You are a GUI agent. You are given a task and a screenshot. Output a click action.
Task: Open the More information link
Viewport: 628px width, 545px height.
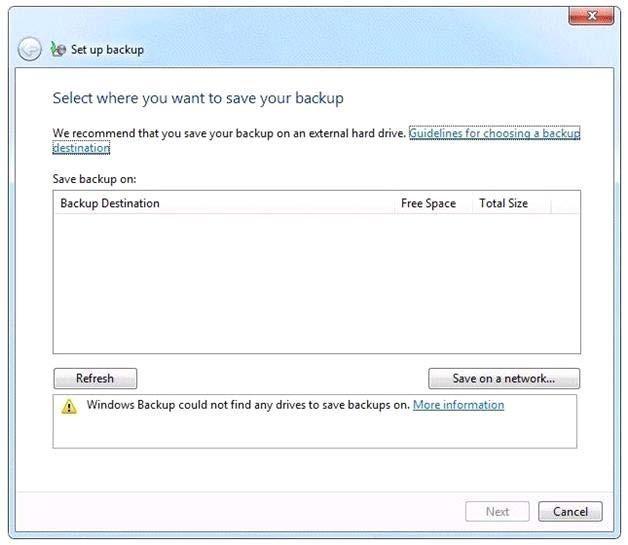[458, 405]
